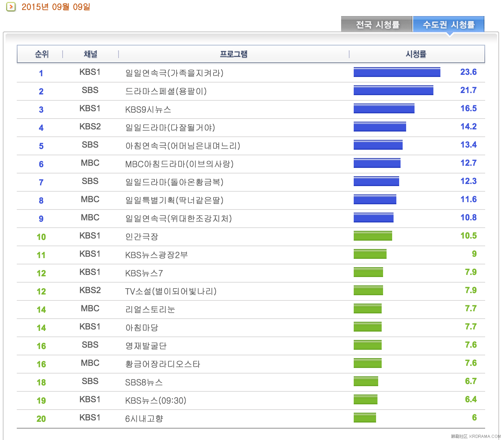The height and width of the screenshot is (440, 504).
Task: Click the 시청률 column header
Action: (x=416, y=54)
